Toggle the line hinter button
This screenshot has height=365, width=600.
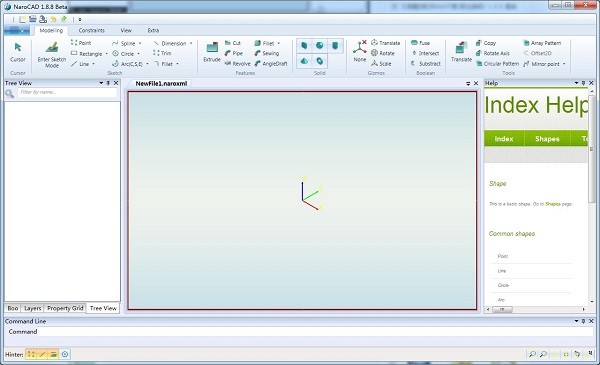pos(42,354)
